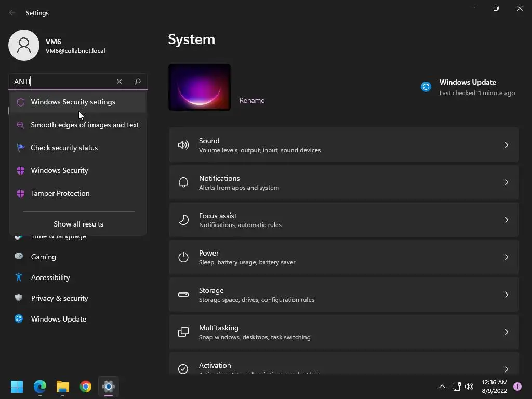Click the Notifications bell icon
Viewport: 532px width, 399px height.
coord(183,182)
